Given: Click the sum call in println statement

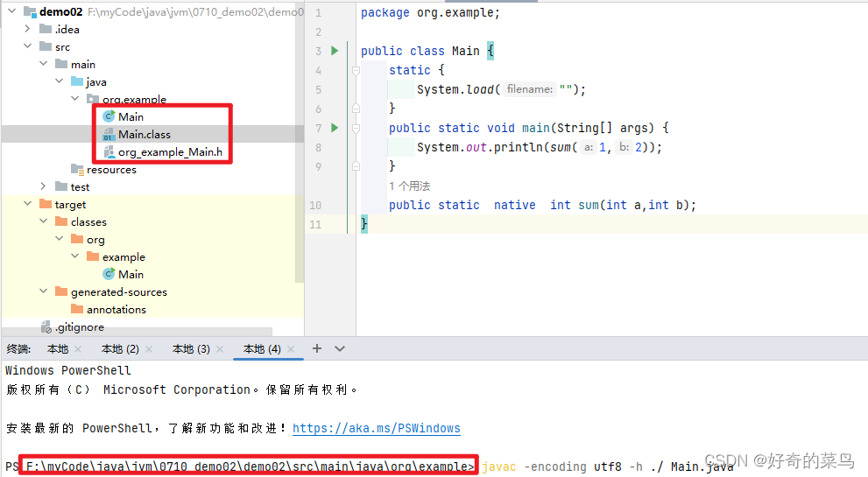Looking at the screenshot, I should click(x=561, y=147).
